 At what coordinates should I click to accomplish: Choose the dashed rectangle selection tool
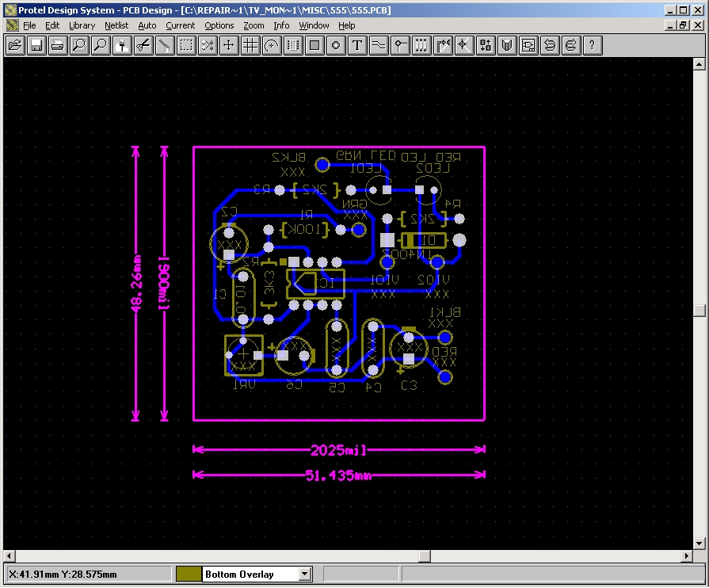(185, 45)
